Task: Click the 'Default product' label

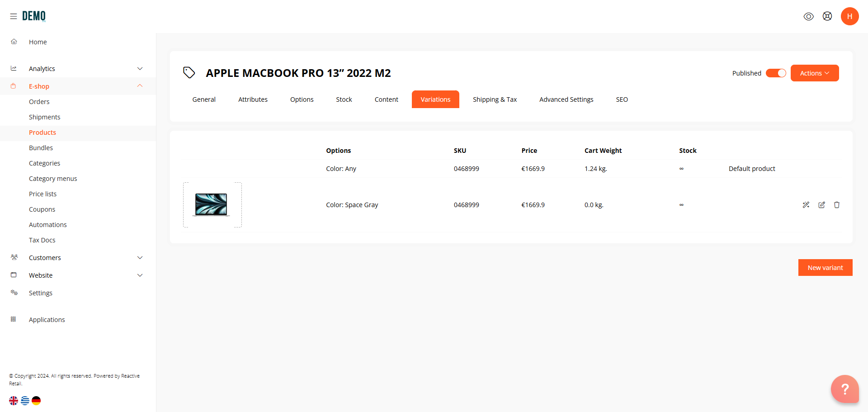Action: [752, 169]
